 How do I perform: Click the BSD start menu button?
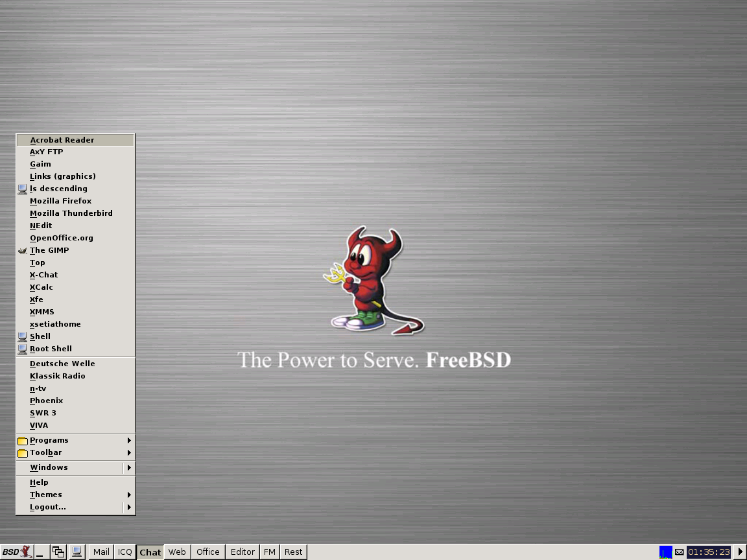17,552
